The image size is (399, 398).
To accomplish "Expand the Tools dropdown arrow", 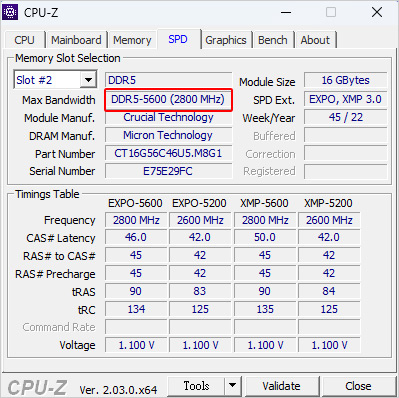I will click(233, 386).
